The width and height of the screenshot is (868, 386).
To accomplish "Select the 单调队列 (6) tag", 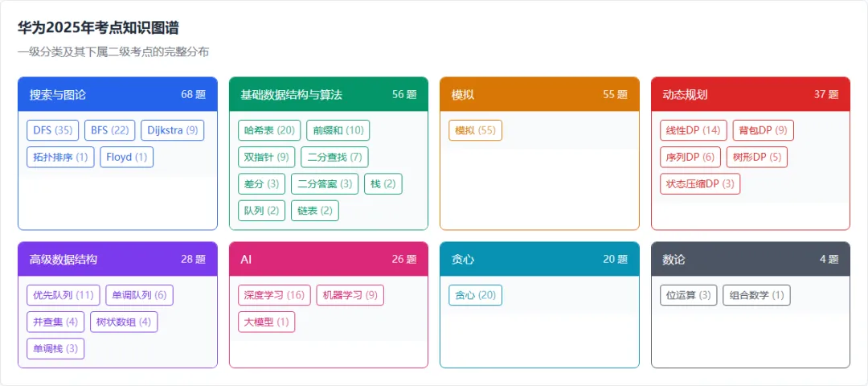I will (x=140, y=295).
